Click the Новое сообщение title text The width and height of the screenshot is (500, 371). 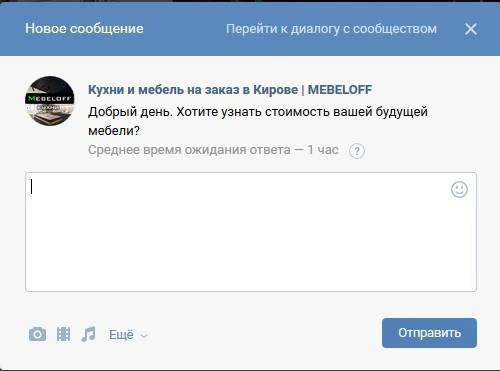pos(84,28)
